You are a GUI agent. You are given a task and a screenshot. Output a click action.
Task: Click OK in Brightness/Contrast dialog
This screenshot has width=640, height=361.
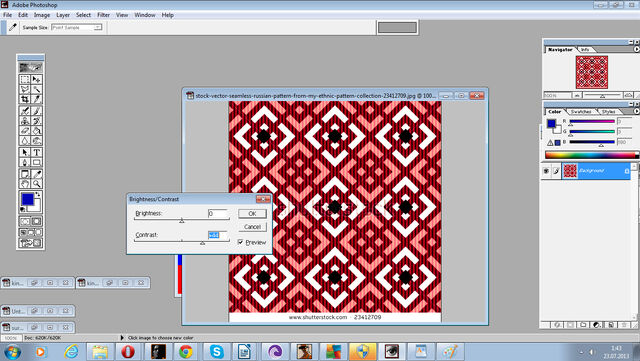[252, 214]
